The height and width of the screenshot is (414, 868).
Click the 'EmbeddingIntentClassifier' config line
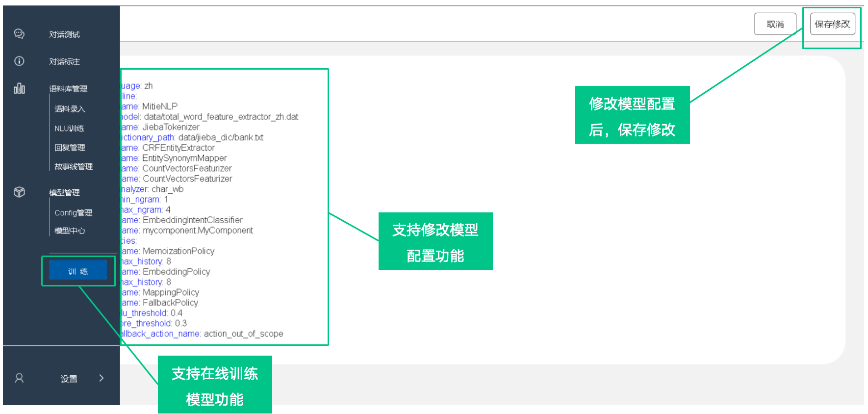[193, 220]
